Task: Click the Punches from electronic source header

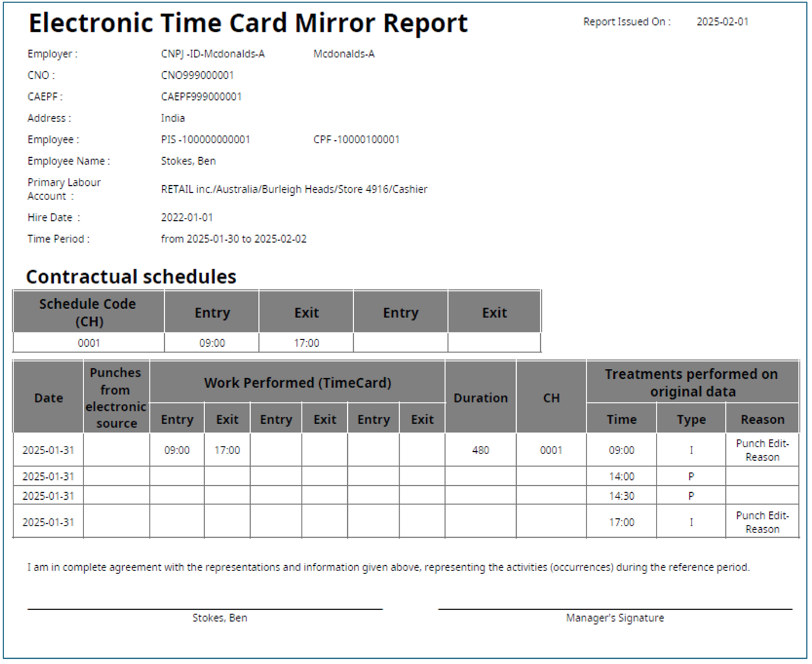Action: [116, 397]
